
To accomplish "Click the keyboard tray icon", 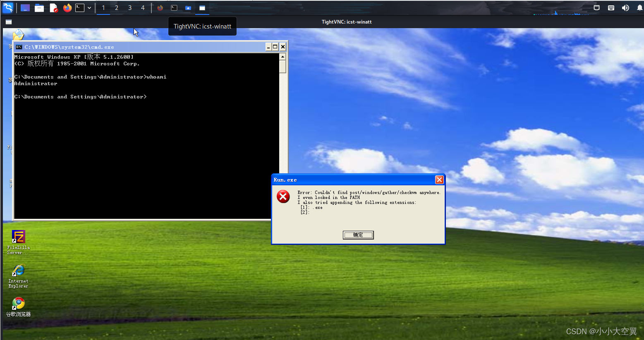I will [x=611, y=8].
